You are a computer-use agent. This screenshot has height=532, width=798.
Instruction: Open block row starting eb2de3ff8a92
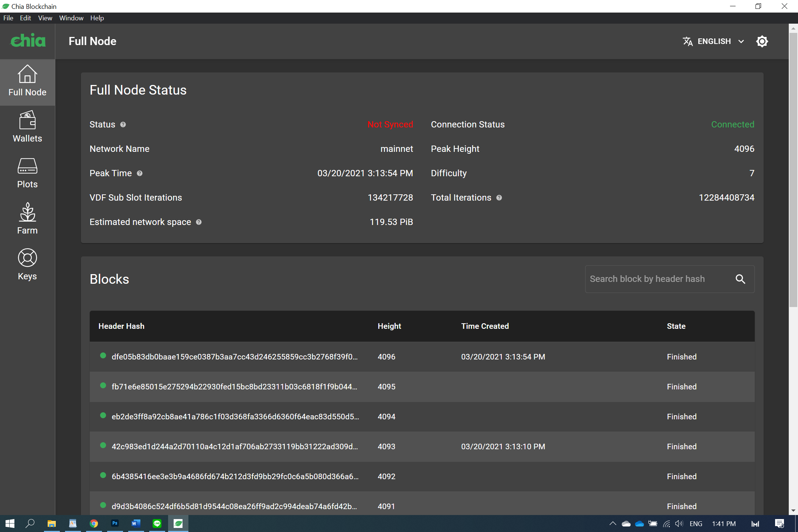pyautogui.click(x=422, y=417)
